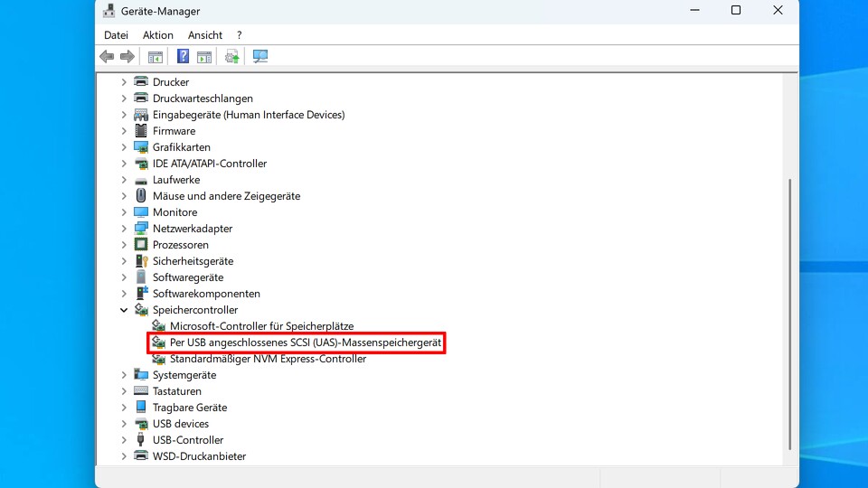The height and width of the screenshot is (488, 868).
Task: Click the monitor icon beside Monitore
Action: [141, 211]
